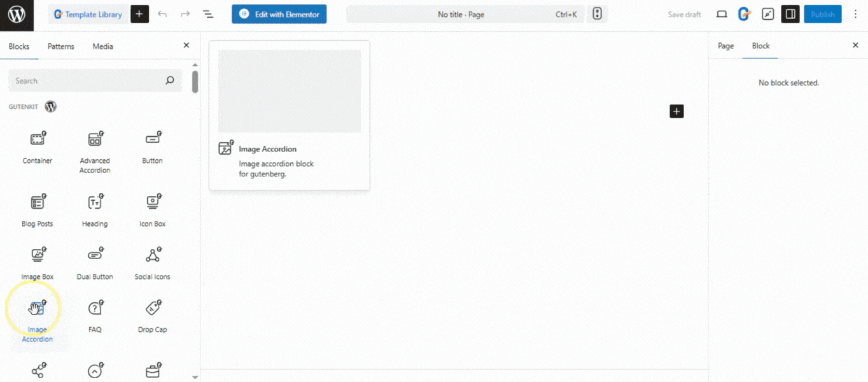This screenshot has height=382, width=868.
Task: Insert the Image Box block
Action: (37, 262)
